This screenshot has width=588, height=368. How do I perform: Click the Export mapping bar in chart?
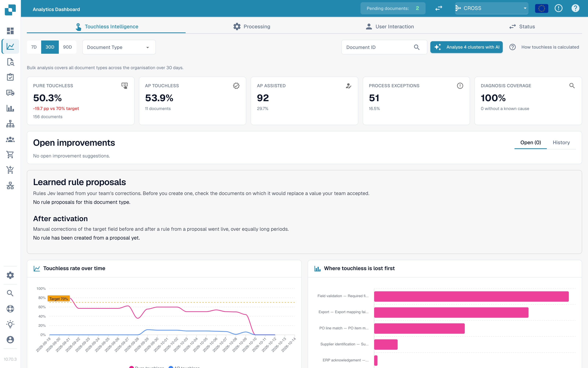click(451, 312)
